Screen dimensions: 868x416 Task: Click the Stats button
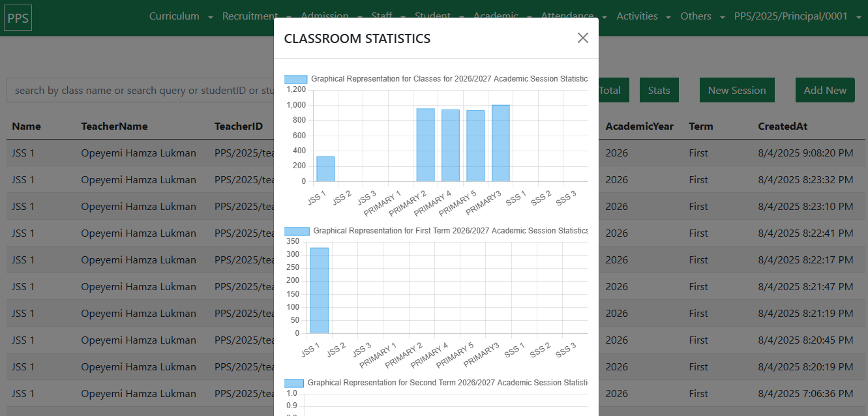pos(659,91)
